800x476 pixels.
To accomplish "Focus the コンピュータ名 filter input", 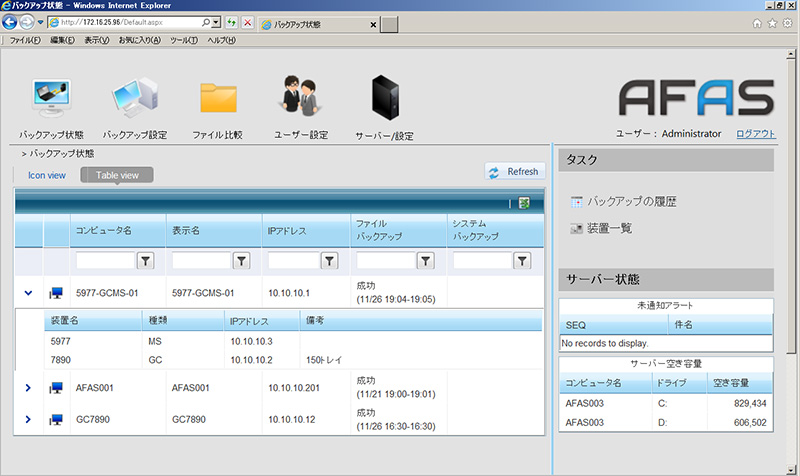I will [105, 261].
